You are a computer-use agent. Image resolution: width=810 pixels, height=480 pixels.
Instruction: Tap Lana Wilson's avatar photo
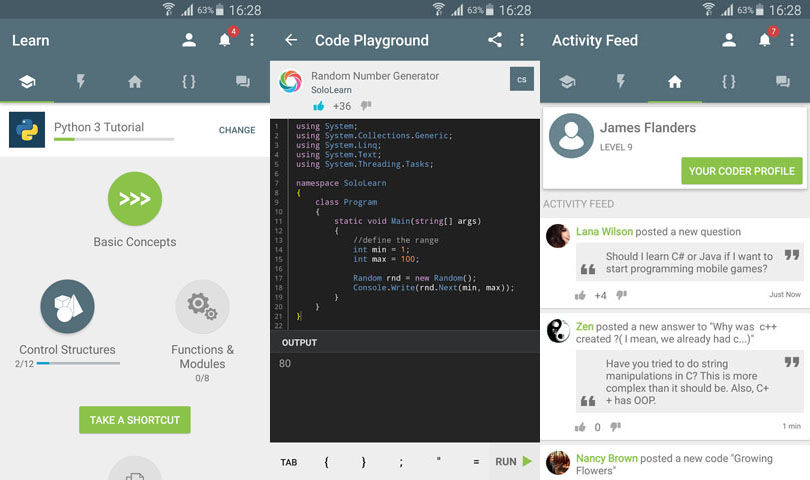coord(558,236)
